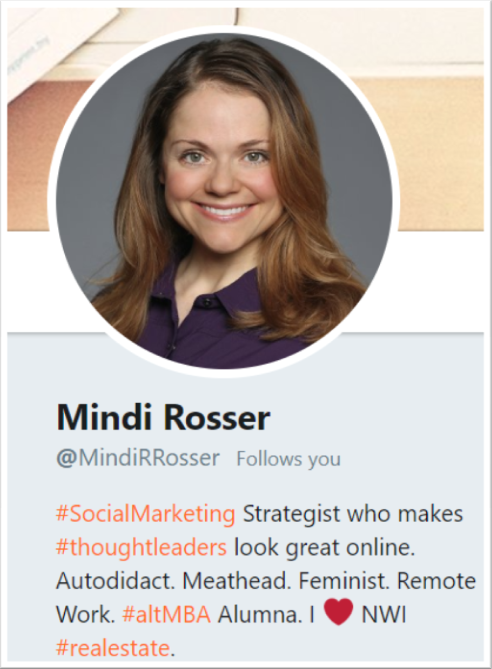Open the #thoughtleaders hashtag
This screenshot has height=669, width=492.
click(x=141, y=547)
